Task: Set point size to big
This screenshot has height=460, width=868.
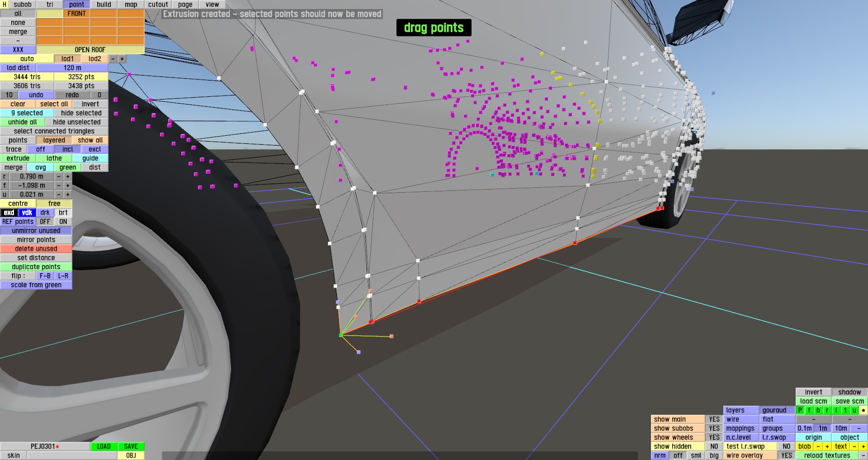Action: pyautogui.click(x=714, y=455)
